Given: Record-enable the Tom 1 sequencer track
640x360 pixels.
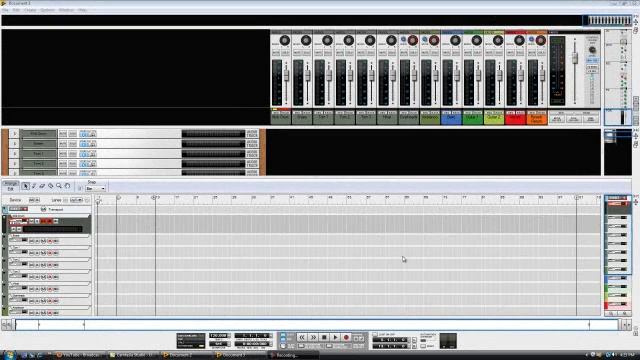Looking at the screenshot, I should (x=50, y=253).
